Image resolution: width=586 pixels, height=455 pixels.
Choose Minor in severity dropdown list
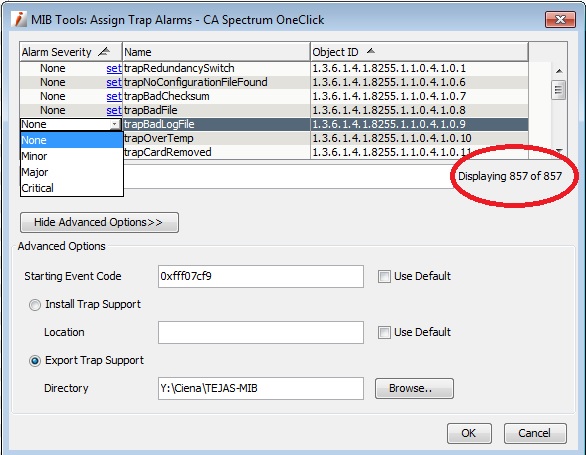(x=72, y=156)
